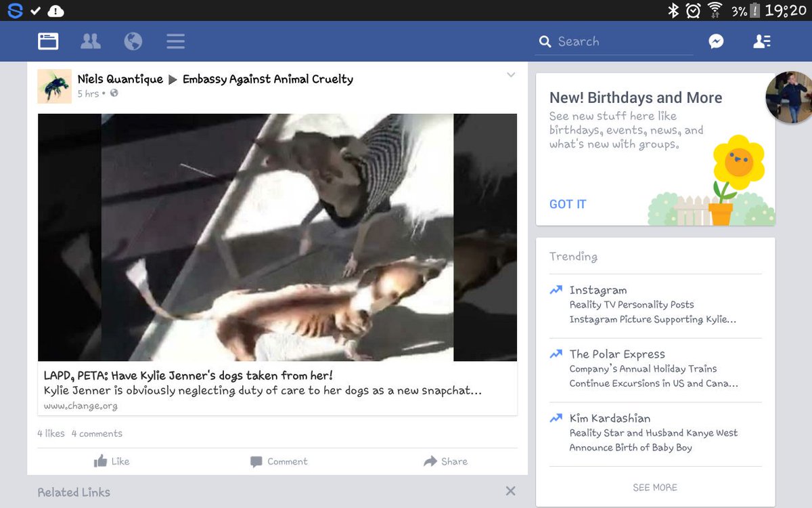
Task: Tap the checkmark notification icon
Action: click(35, 11)
